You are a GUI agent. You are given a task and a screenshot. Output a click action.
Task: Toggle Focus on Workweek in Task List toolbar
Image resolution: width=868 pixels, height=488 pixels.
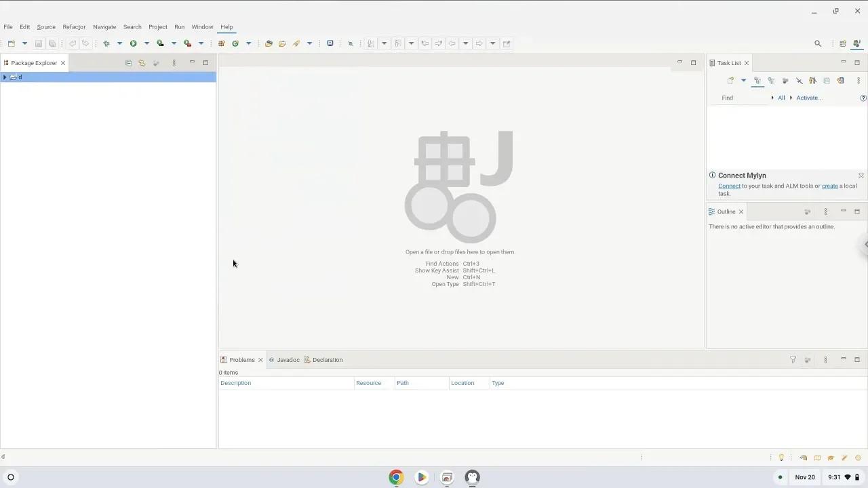[785, 80]
